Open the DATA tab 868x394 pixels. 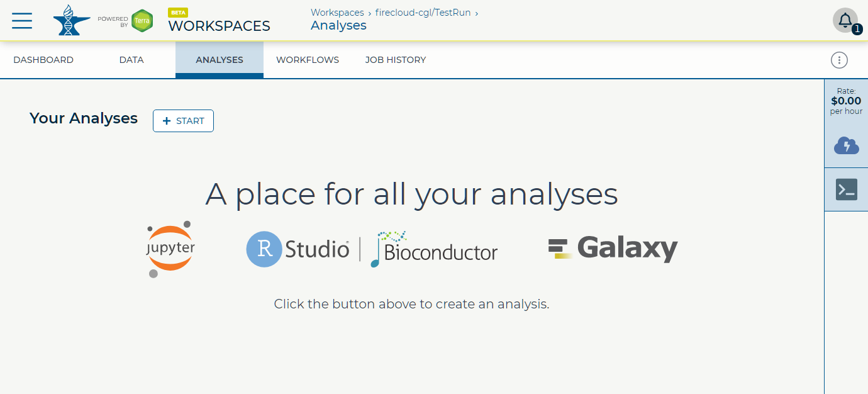click(131, 59)
